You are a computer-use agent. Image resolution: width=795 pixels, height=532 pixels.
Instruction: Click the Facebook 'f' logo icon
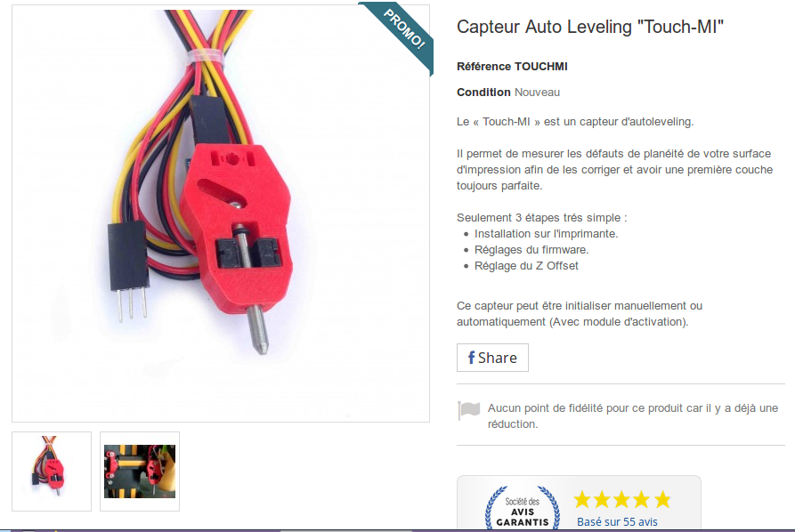(471, 358)
